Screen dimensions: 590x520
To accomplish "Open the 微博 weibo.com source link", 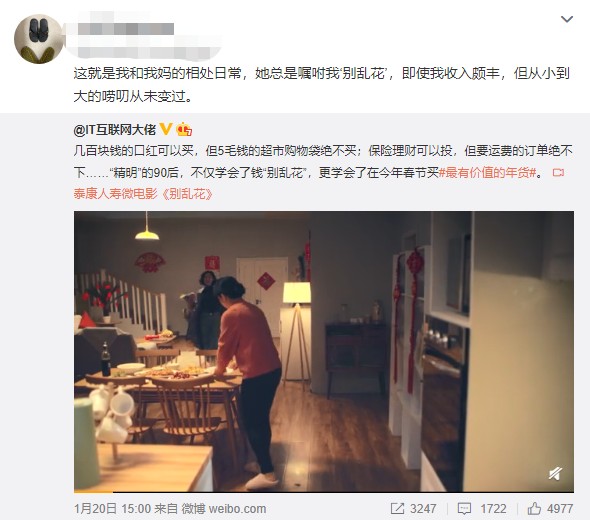I will [x=224, y=509].
